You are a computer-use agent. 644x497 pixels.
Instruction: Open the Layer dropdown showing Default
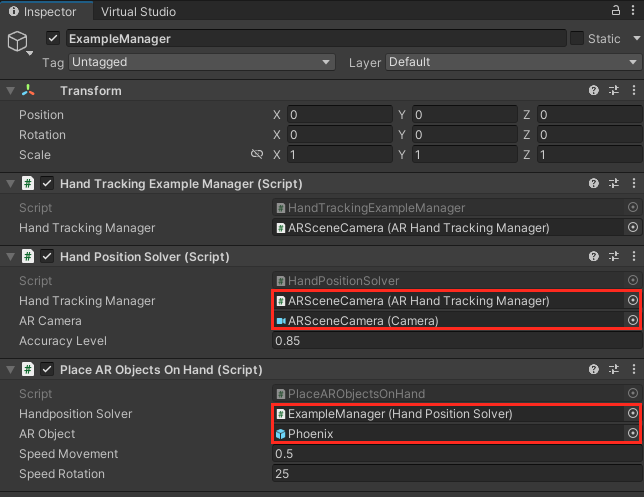click(x=512, y=62)
